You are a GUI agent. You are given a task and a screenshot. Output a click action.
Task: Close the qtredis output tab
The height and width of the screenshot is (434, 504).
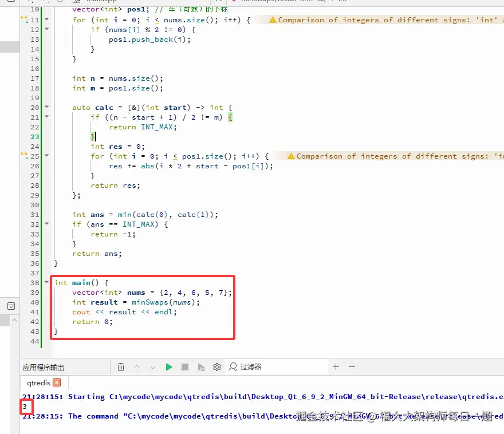(57, 382)
